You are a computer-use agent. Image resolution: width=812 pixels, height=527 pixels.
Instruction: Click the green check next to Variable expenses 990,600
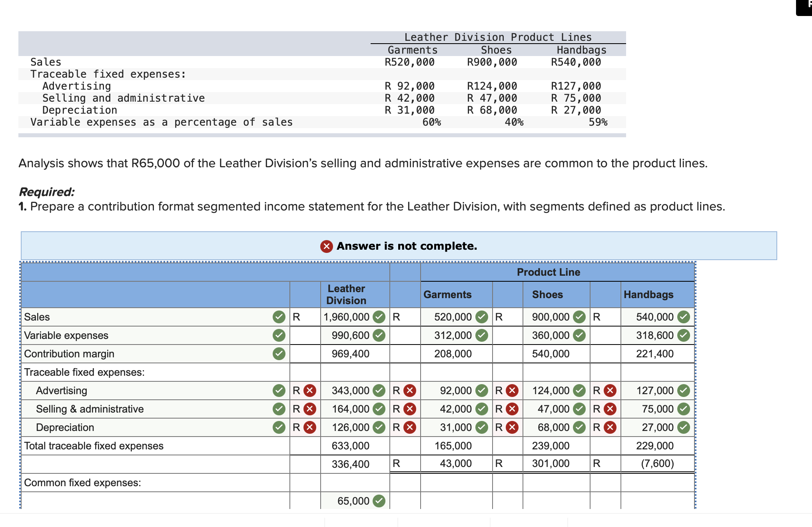pyautogui.click(x=378, y=335)
